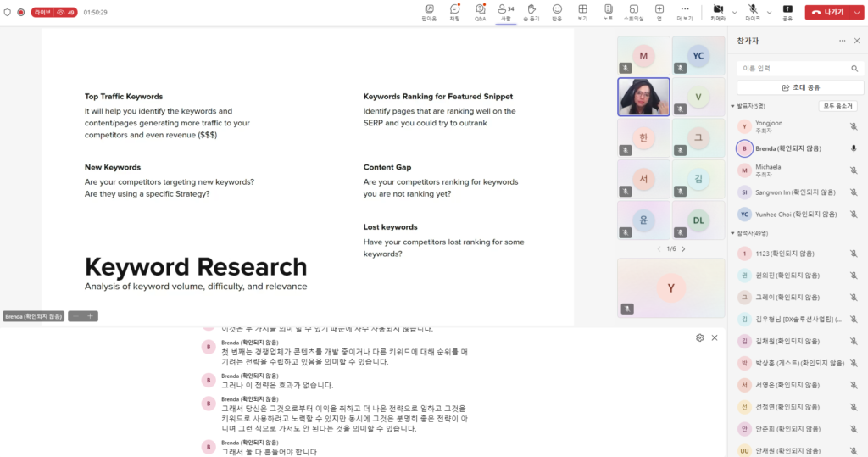Image resolution: width=868 pixels, height=457 pixels.
Task: Leave meeting with 나가기 button
Action: click(827, 12)
